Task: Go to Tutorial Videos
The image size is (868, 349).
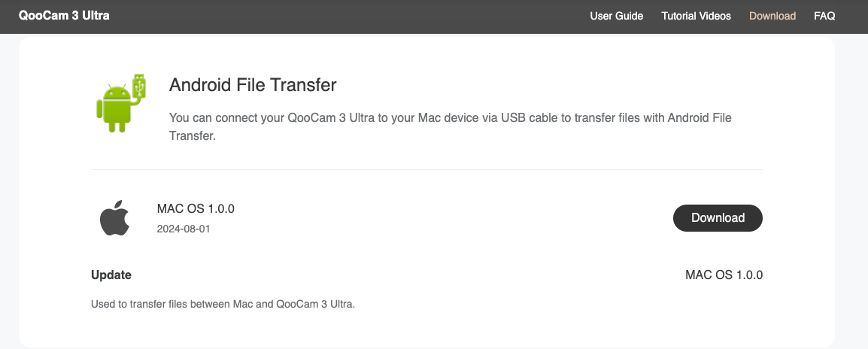Action: click(x=696, y=16)
